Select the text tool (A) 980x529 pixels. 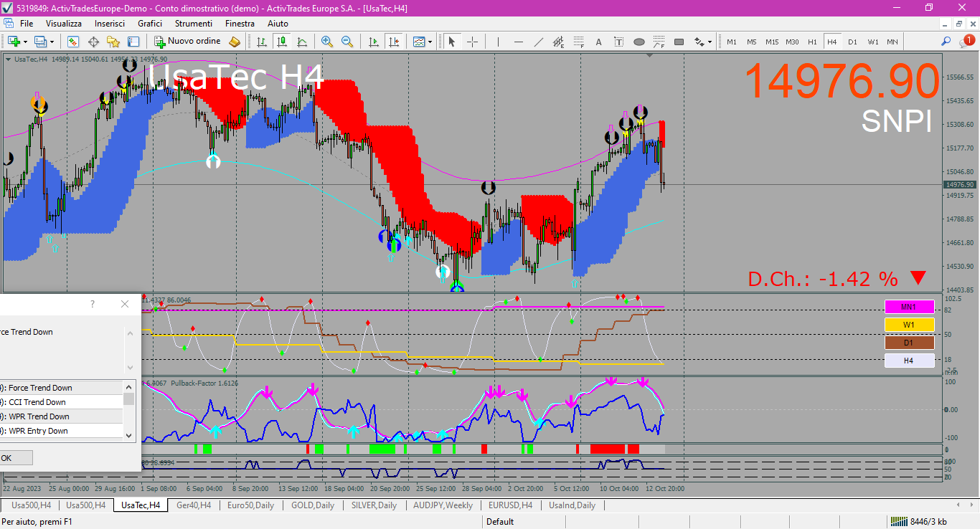coord(598,42)
